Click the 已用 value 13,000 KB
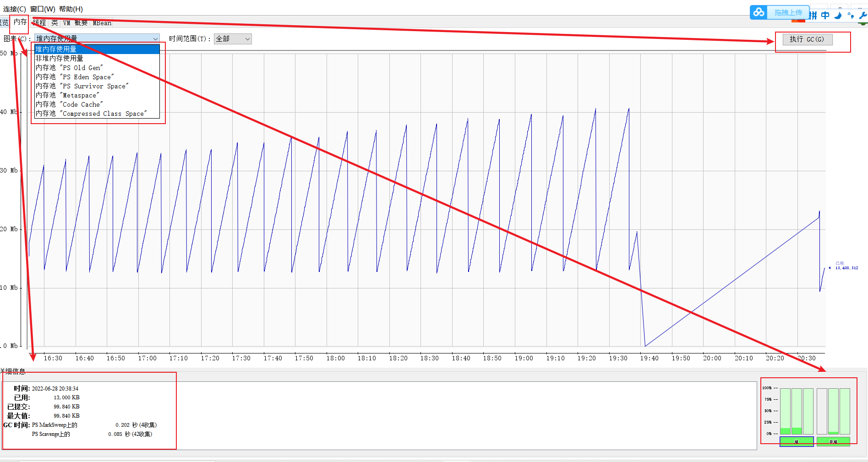Image resolution: width=868 pixels, height=462 pixels. coord(66,397)
